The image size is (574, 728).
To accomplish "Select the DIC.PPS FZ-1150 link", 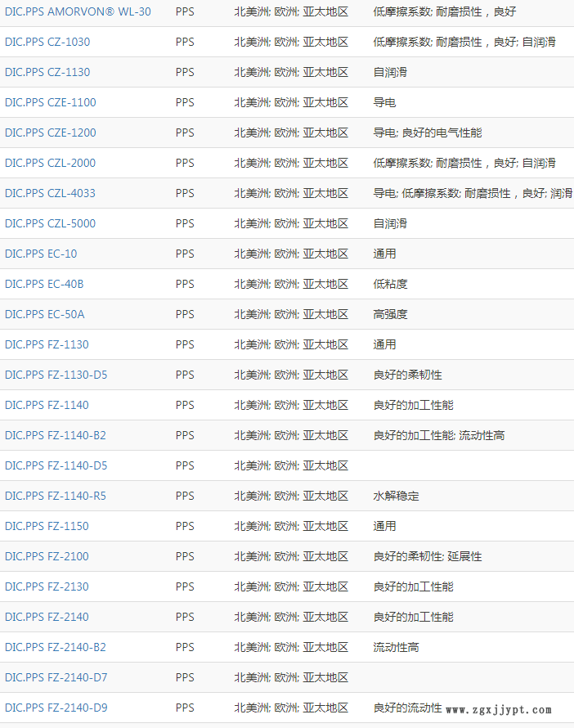I will tap(47, 526).
